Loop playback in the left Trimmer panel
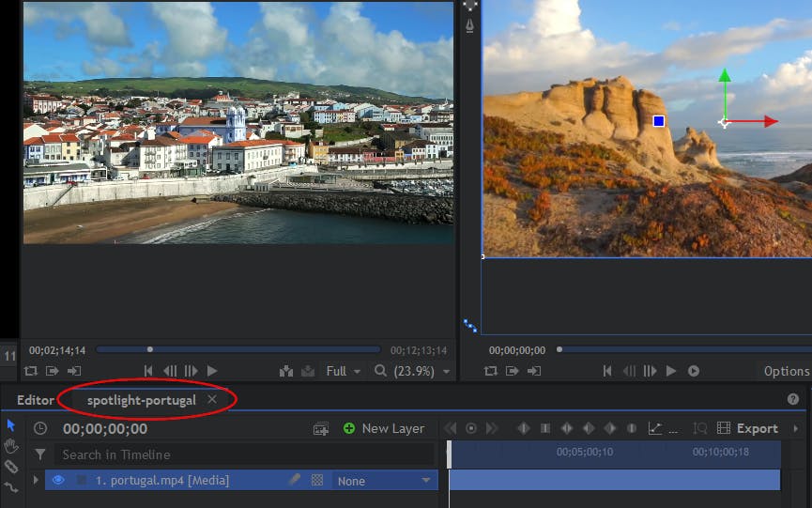The width and height of the screenshot is (812, 508). (x=31, y=371)
